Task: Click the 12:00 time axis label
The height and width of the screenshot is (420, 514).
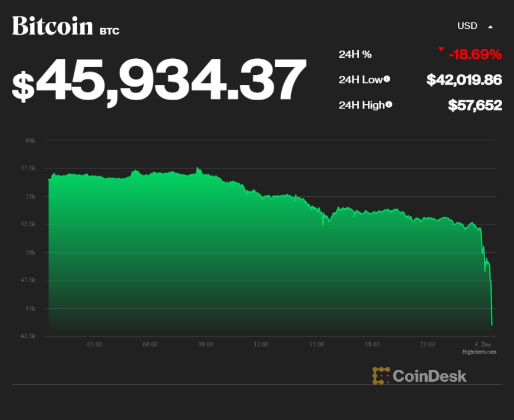Action: (x=261, y=344)
